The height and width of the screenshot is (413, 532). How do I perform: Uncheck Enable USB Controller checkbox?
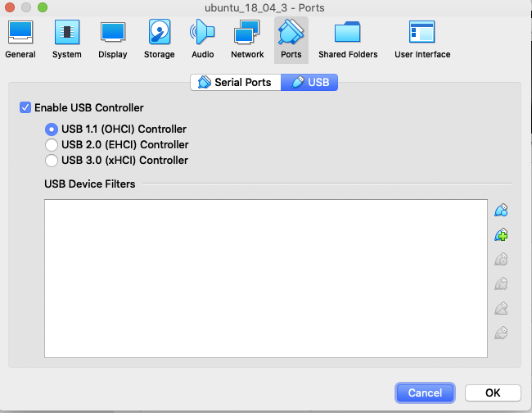tap(26, 107)
